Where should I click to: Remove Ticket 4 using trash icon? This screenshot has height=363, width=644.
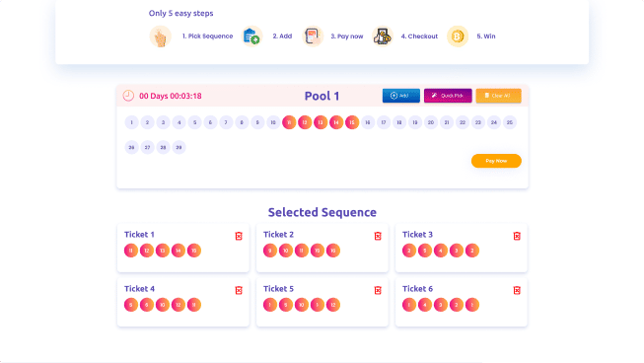(239, 290)
